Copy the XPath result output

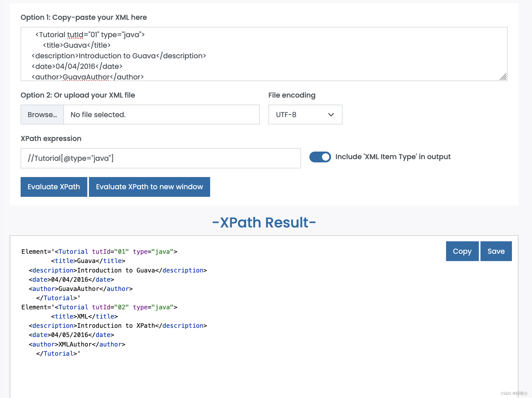tap(462, 251)
